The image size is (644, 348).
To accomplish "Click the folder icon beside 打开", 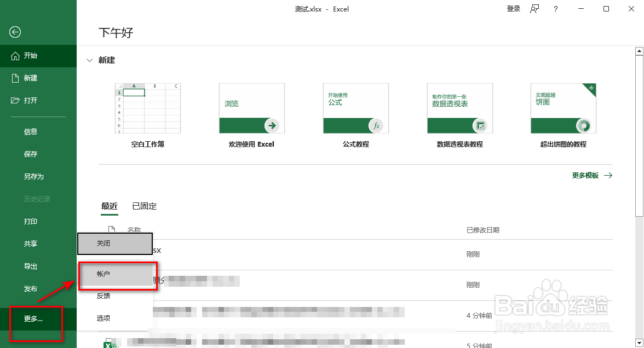I will point(15,101).
